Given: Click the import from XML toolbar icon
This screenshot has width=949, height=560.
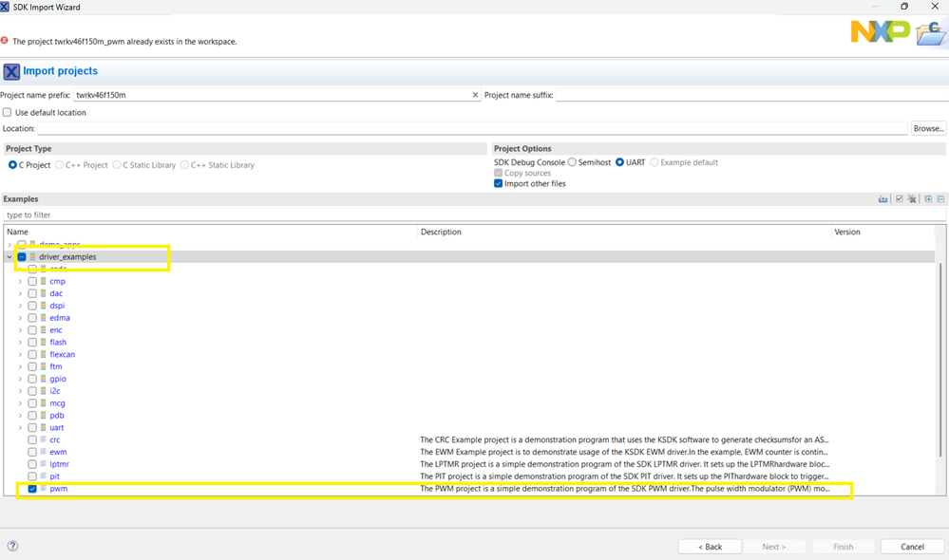Looking at the screenshot, I should point(883,199).
